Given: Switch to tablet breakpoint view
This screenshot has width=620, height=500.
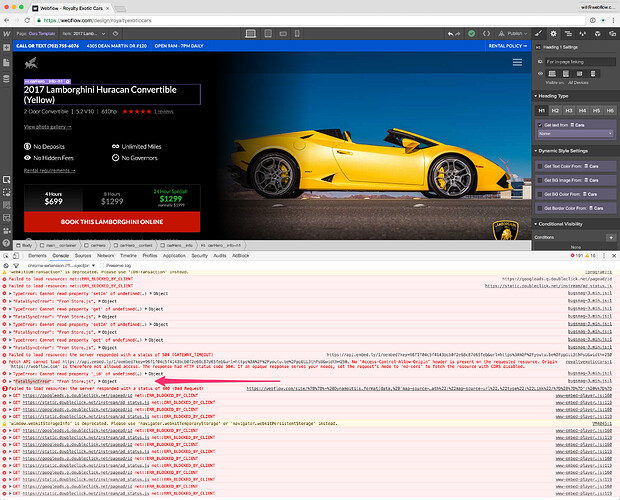Looking at the screenshot, I should click(x=268, y=34).
